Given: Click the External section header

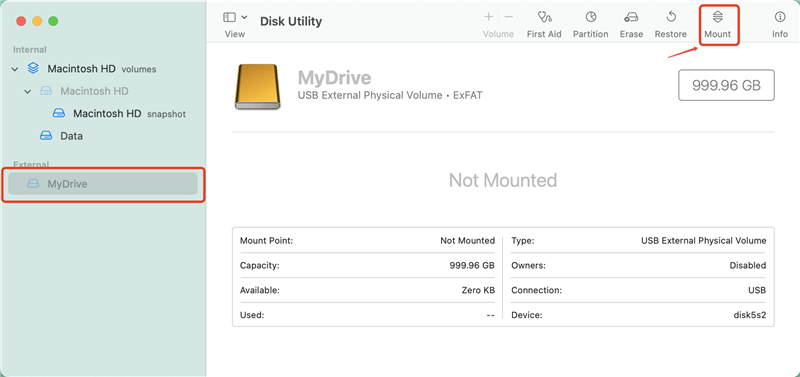Looking at the screenshot, I should pyautogui.click(x=31, y=164).
